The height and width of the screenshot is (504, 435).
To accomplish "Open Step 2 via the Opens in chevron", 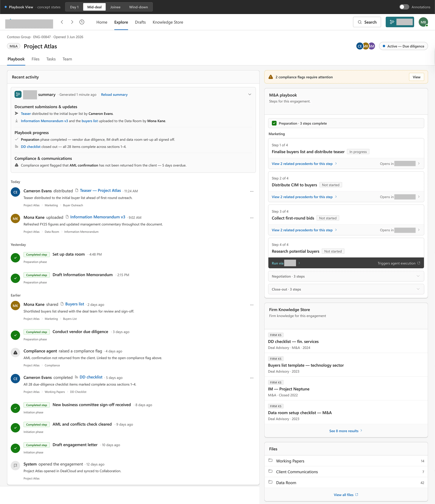I will click(419, 197).
